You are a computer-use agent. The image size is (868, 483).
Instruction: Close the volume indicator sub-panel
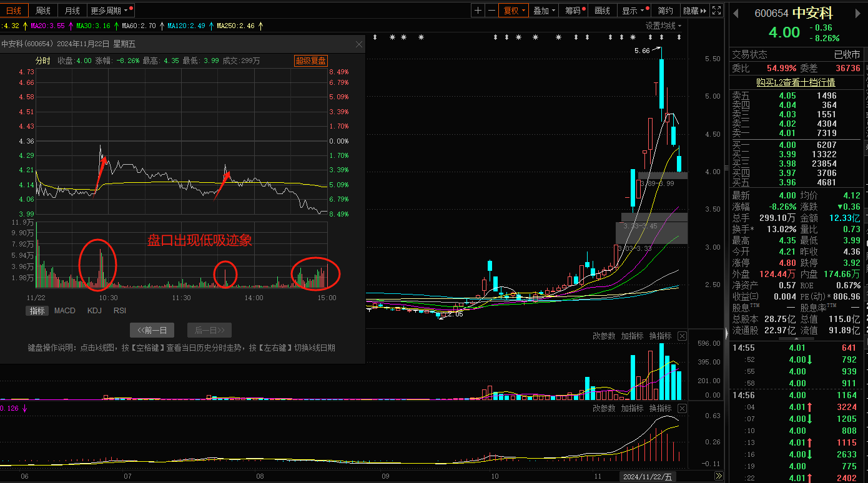(x=682, y=336)
